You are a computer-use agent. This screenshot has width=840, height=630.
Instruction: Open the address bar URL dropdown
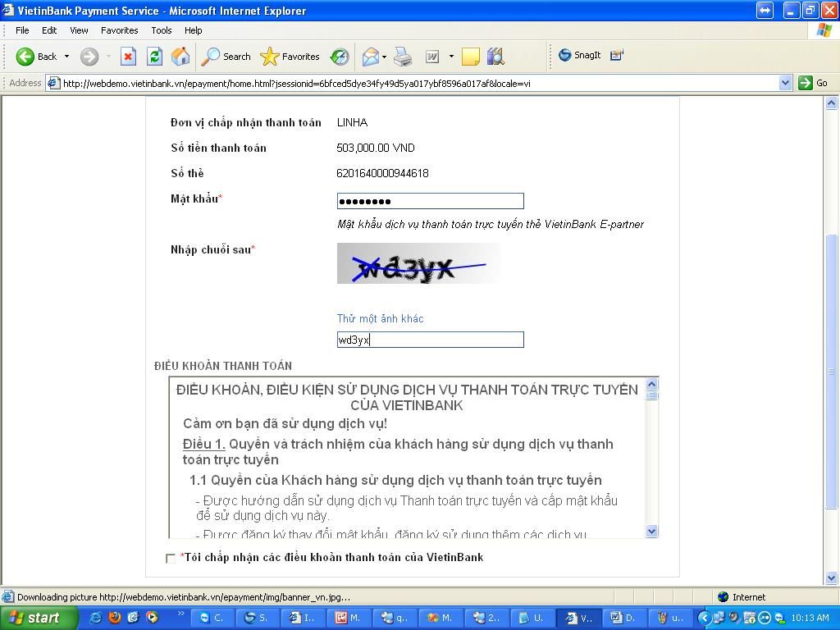(x=785, y=83)
